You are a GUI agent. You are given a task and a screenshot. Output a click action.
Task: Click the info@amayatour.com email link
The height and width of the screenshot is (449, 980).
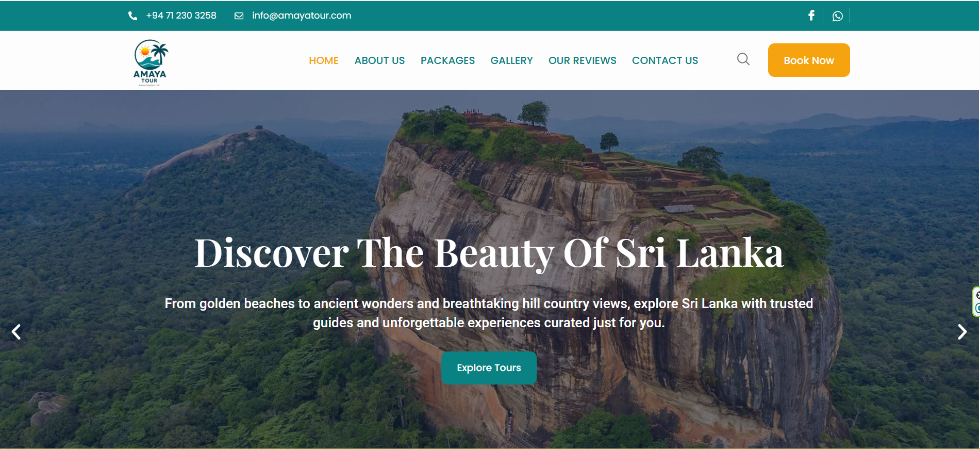tap(302, 15)
